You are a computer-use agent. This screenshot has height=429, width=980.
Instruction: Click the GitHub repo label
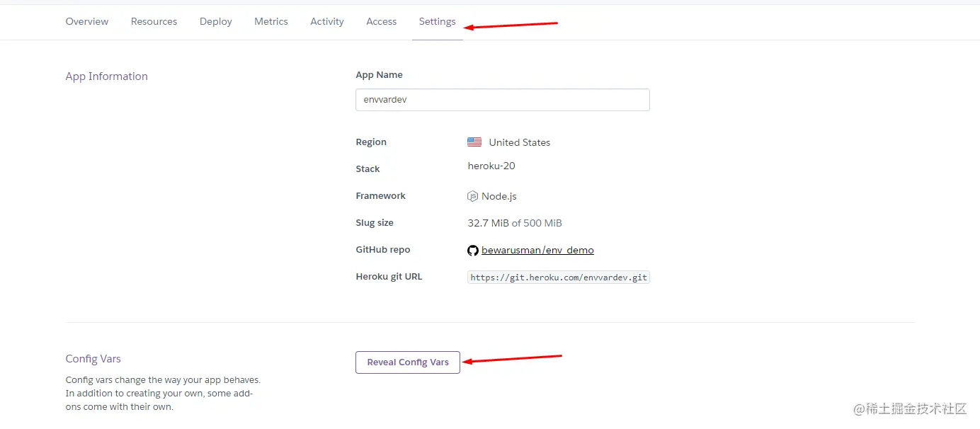tap(383, 250)
